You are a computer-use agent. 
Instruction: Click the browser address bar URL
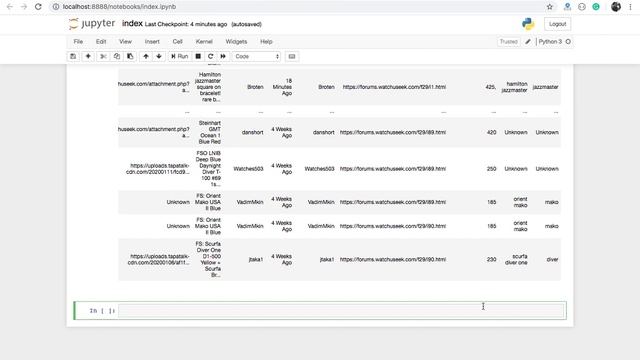pos(120,7)
